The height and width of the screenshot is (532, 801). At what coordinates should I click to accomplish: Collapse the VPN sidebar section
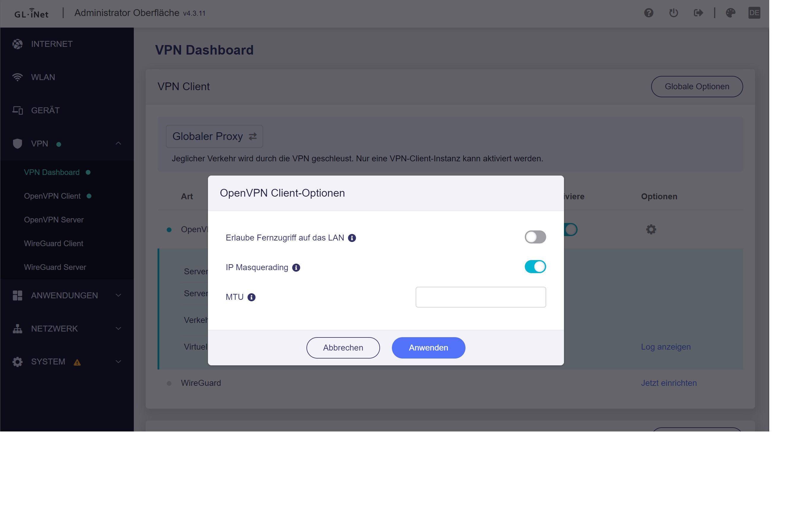coord(118,144)
